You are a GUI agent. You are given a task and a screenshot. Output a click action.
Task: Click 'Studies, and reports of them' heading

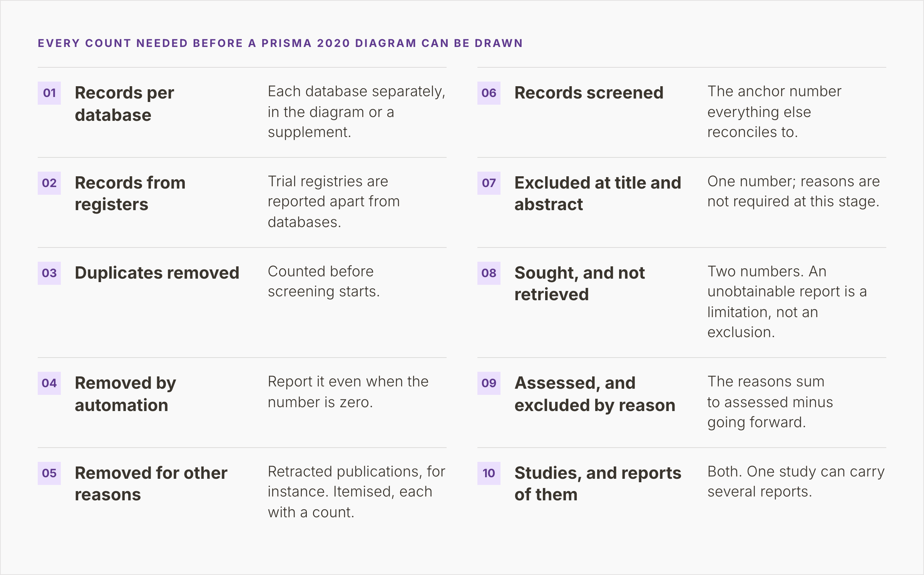click(x=598, y=484)
